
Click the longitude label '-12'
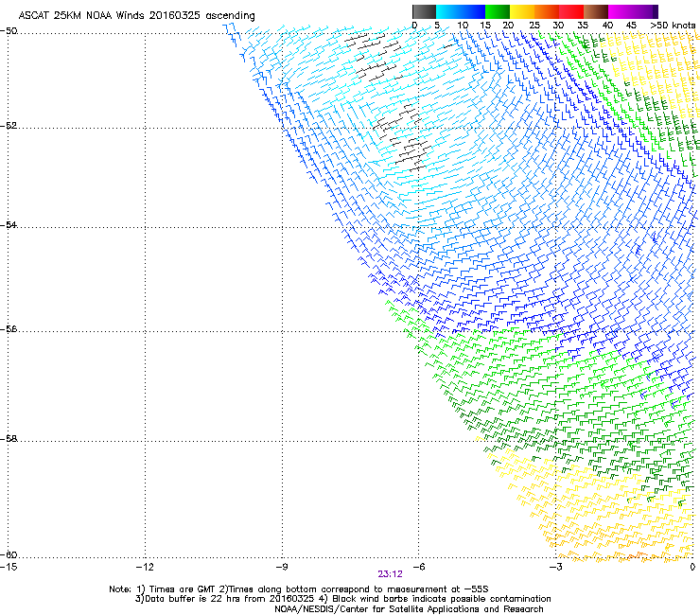145,567
